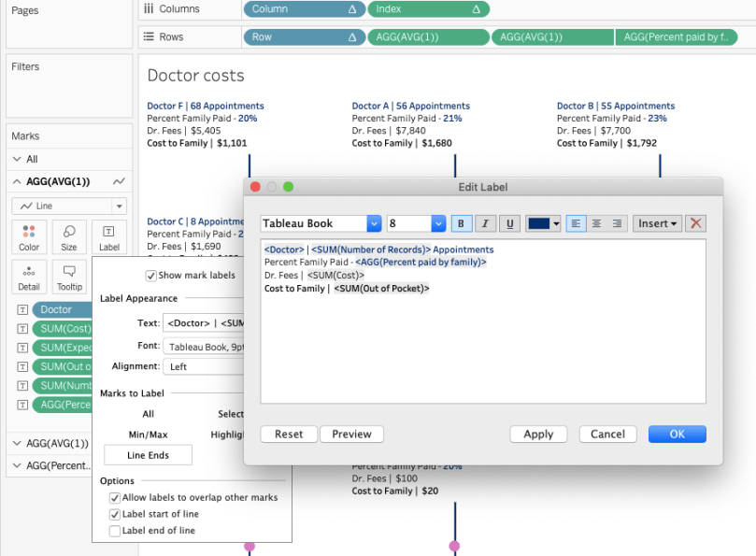Check Label end of line

[x=114, y=530]
